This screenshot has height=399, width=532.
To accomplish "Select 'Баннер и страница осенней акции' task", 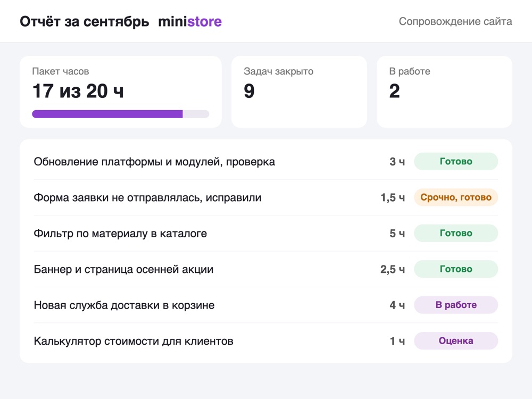I will [265, 269].
